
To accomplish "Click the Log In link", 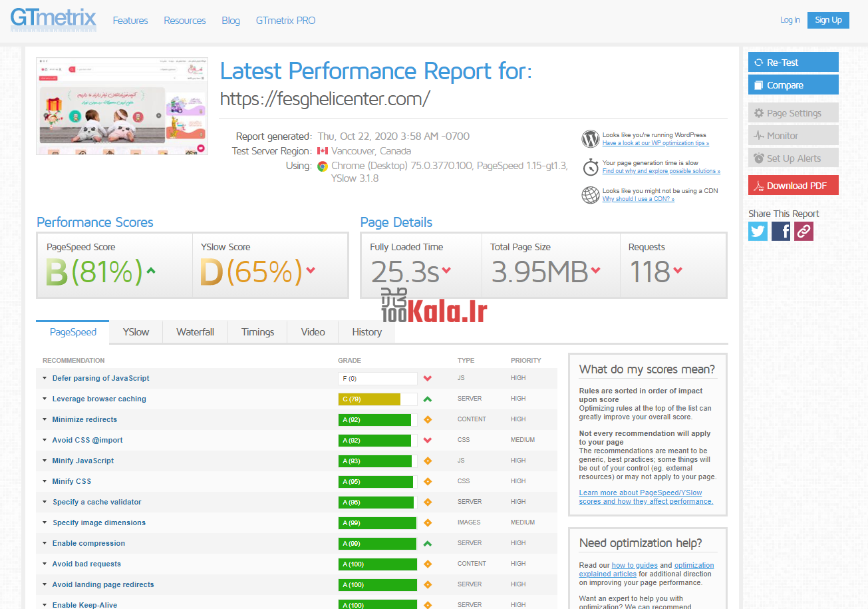I will point(790,20).
